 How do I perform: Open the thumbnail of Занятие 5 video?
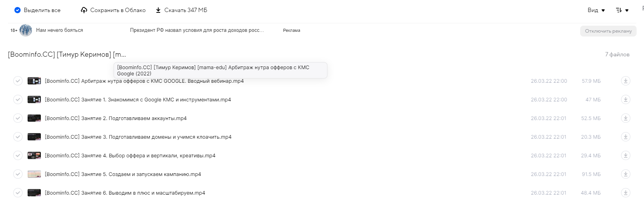(34, 174)
